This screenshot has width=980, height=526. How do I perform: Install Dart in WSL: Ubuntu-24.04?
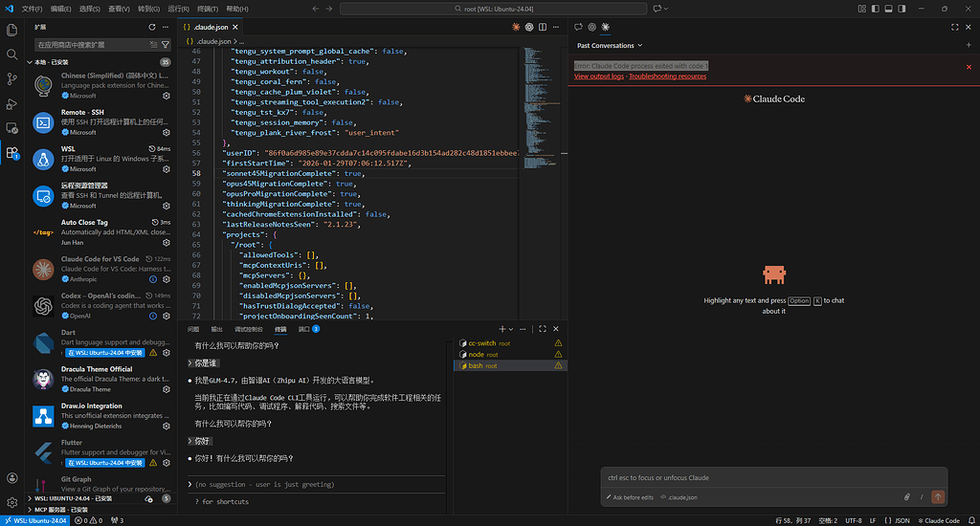point(105,353)
